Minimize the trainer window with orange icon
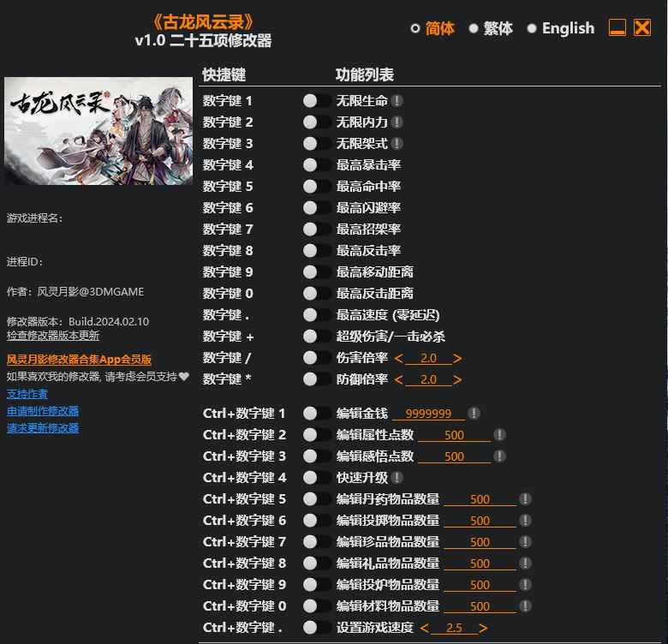Screen dimensions: 668x644 coord(617,27)
